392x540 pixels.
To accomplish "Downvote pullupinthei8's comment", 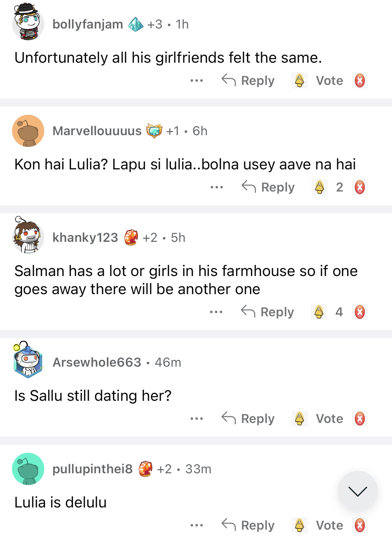I will click(x=360, y=525).
